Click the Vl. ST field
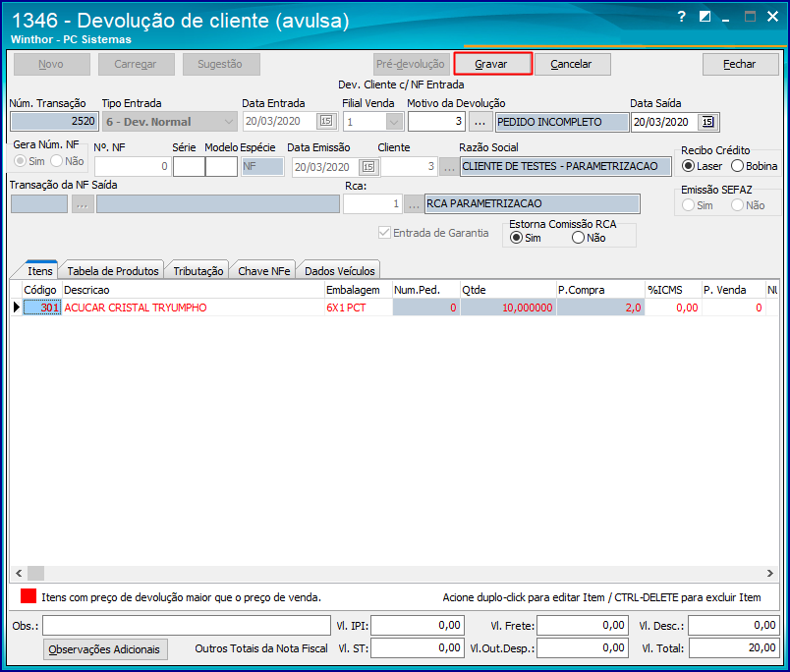 coord(418,648)
